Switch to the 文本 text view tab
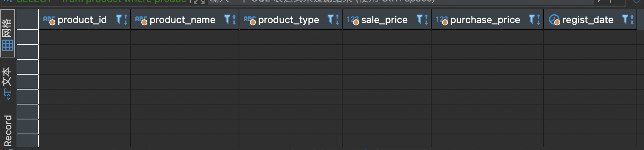Viewport: 644px width, 150px height. click(7, 83)
